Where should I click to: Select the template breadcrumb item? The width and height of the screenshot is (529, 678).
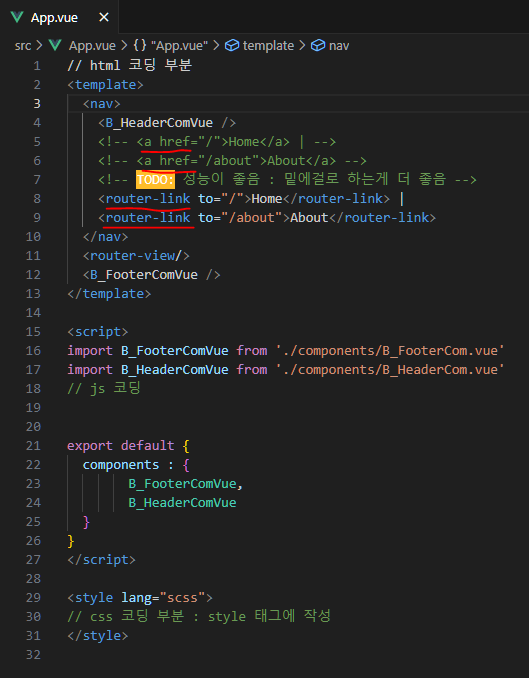[x=268, y=45]
